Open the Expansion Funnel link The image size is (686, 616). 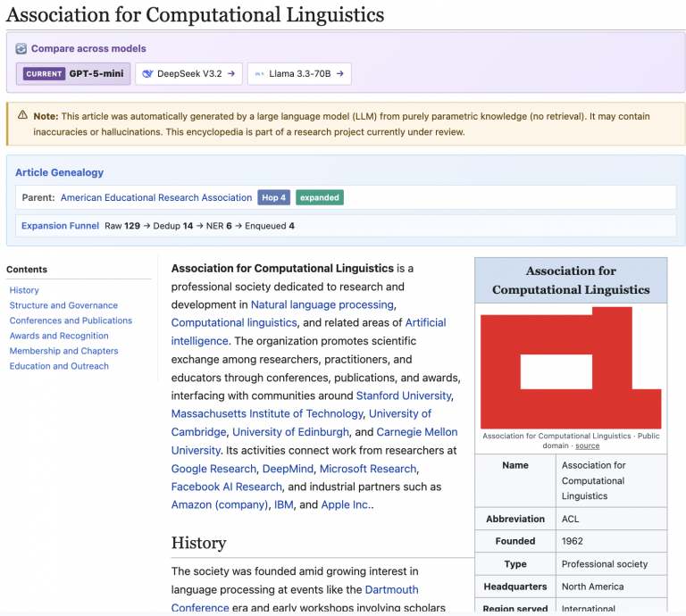61,226
